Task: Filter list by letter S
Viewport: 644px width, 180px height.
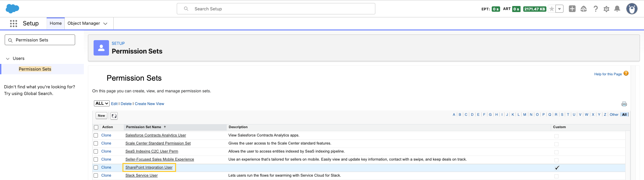Action: pyautogui.click(x=562, y=114)
